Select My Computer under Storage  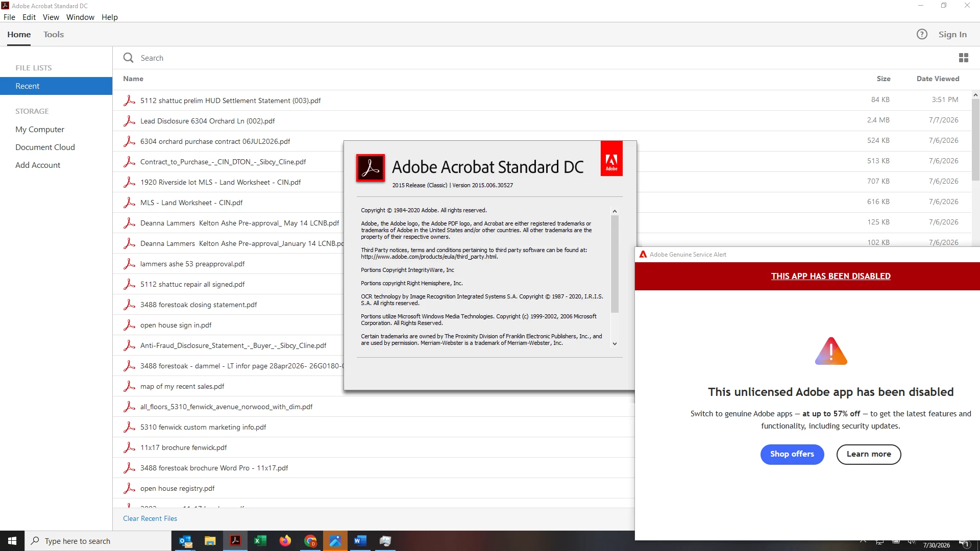[40, 129]
